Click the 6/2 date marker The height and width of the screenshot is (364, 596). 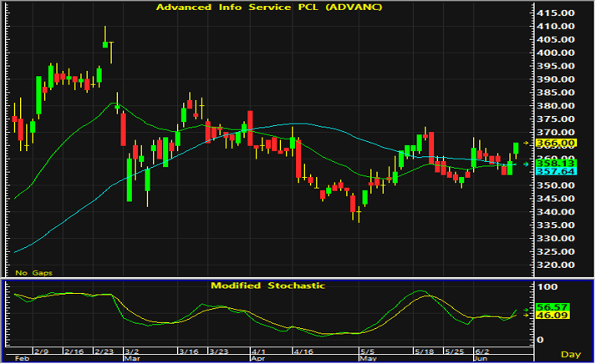click(x=482, y=351)
